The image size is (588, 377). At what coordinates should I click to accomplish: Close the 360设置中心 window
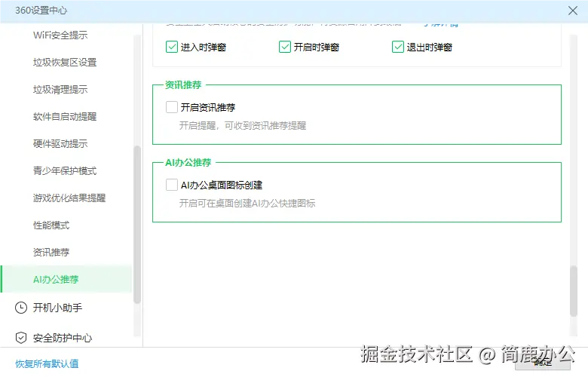(x=573, y=11)
